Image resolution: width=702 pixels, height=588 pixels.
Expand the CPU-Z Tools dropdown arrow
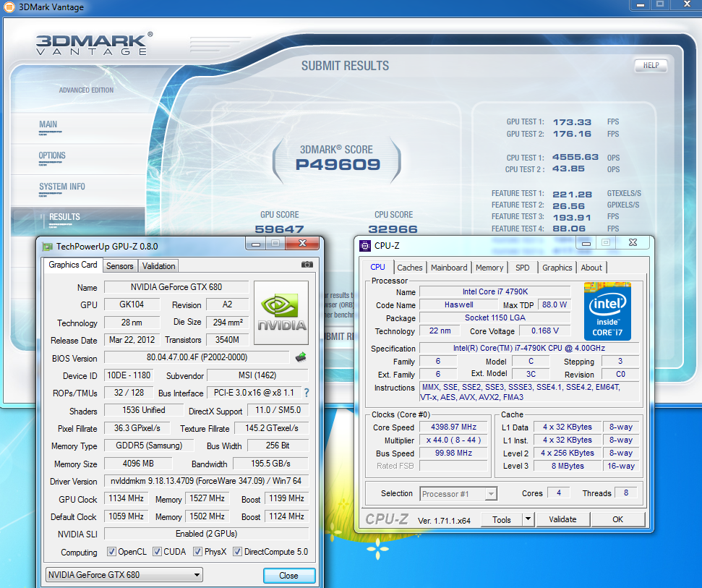pos(528,519)
